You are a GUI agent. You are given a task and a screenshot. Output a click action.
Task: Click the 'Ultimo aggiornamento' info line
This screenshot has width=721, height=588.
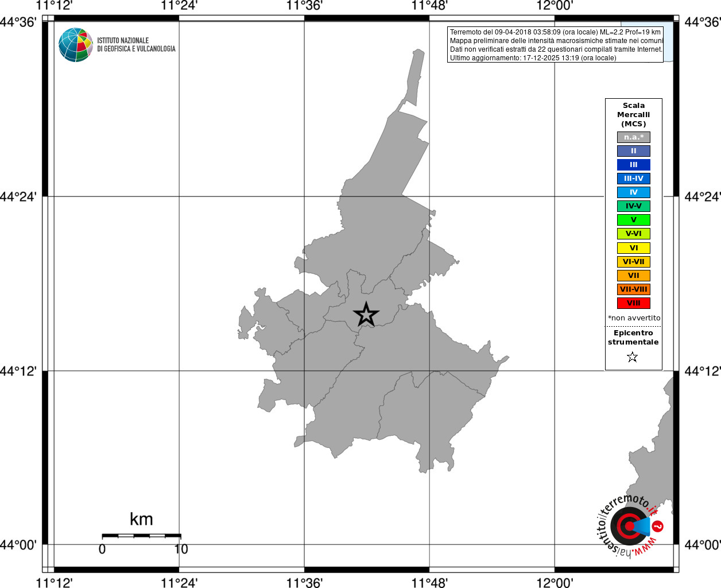533,58
